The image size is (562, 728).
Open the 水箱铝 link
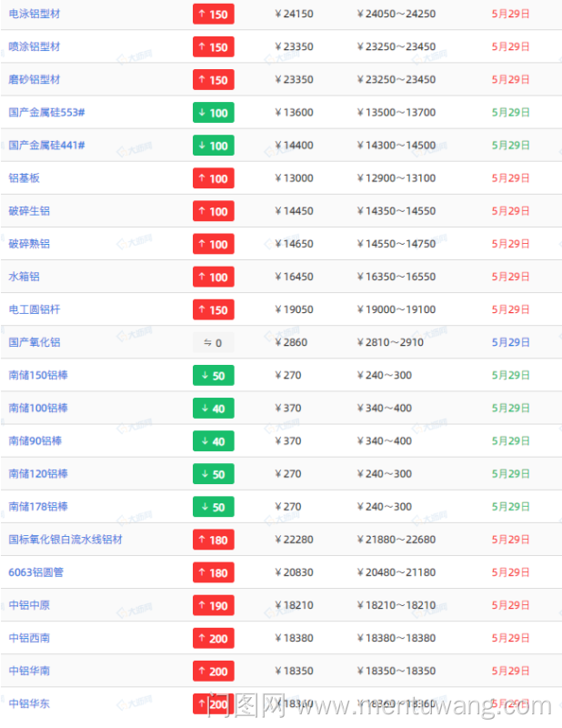point(25,277)
